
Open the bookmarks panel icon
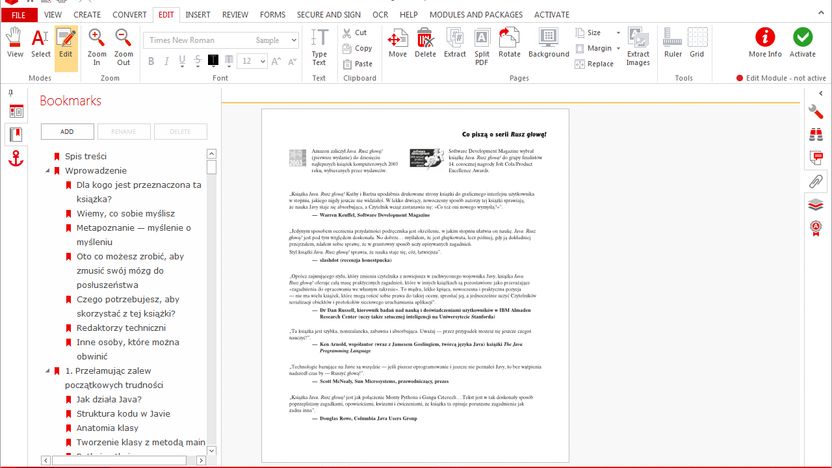[16, 134]
